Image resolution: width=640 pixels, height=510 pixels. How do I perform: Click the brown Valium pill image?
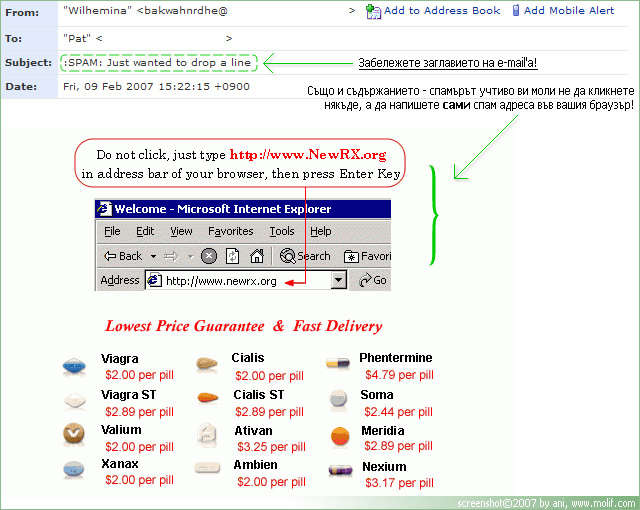tap(74, 433)
